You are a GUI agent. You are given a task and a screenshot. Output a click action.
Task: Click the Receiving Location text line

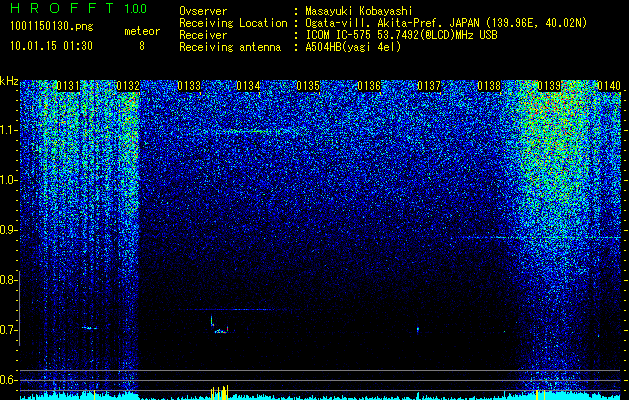pos(383,23)
